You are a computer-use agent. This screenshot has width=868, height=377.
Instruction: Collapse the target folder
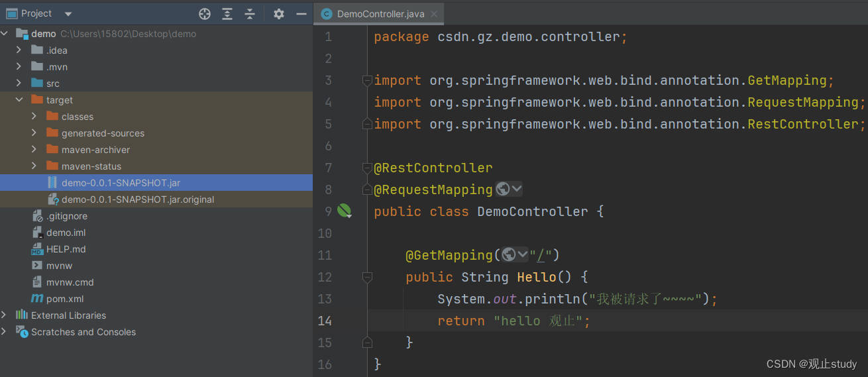pos(19,100)
